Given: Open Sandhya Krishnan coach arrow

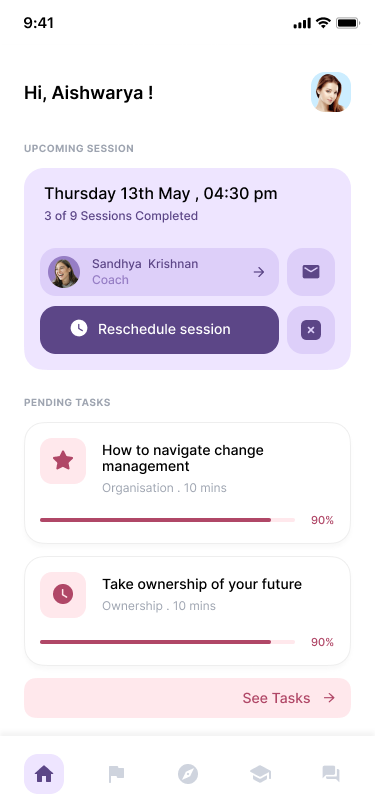Looking at the screenshot, I should pyautogui.click(x=259, y=272).
